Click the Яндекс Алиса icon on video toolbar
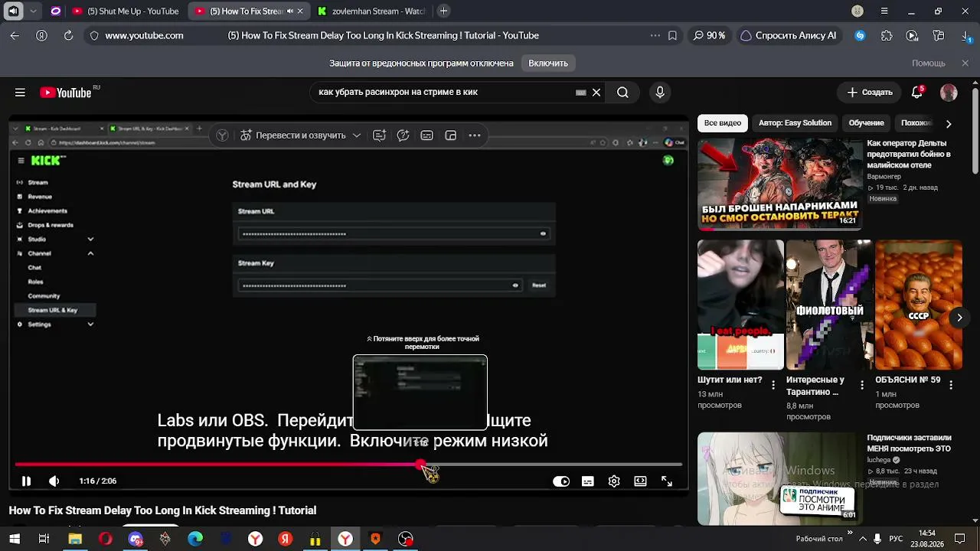980x551 pixels. pos(222,135)
